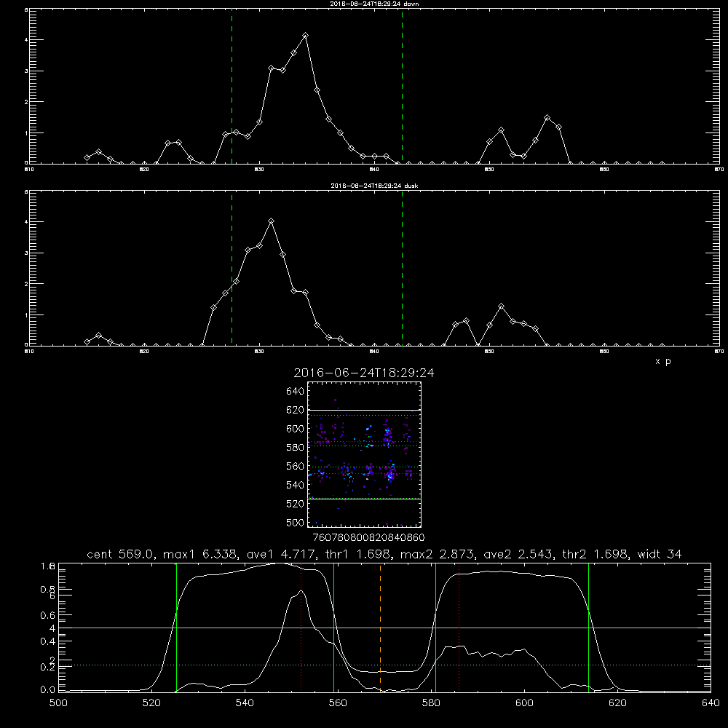Click the red dotted line near 552
Viewport: 728px width, 728px height.
point(301,628)
